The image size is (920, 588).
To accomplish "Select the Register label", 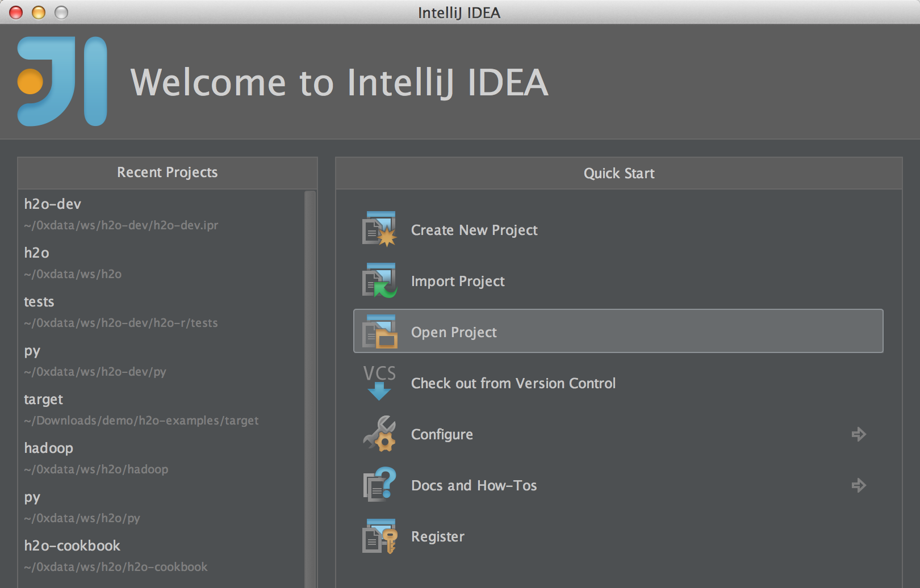I will [x=438, y=536].
